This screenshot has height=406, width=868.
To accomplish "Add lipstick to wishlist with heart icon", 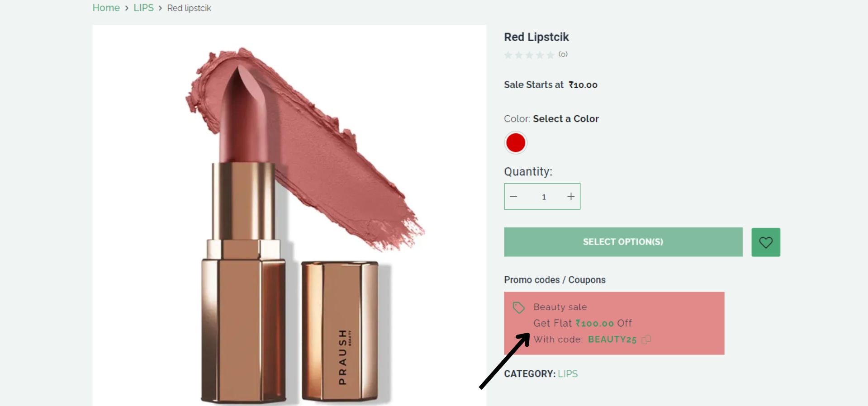I will pyautogui.click(x=765, y=242).
